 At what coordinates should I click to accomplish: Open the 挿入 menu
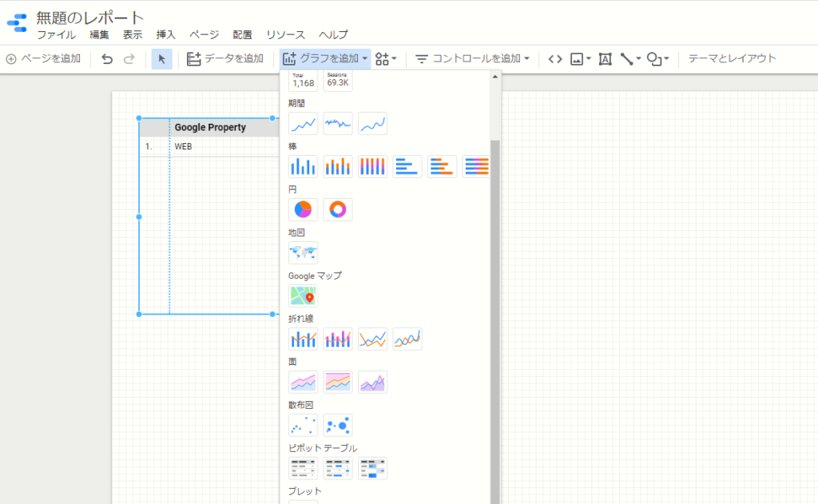click(166, 35)
